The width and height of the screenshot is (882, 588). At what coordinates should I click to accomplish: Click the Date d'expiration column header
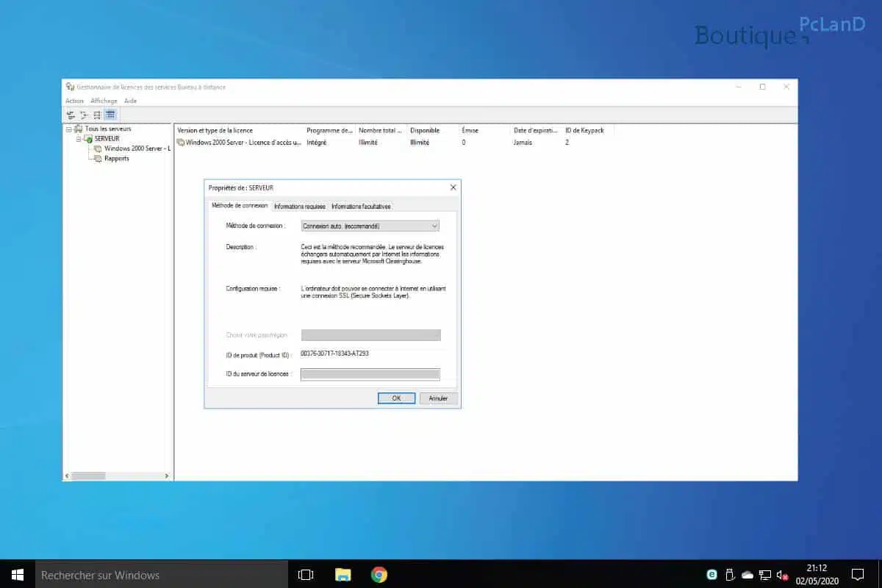coord(536,130)
